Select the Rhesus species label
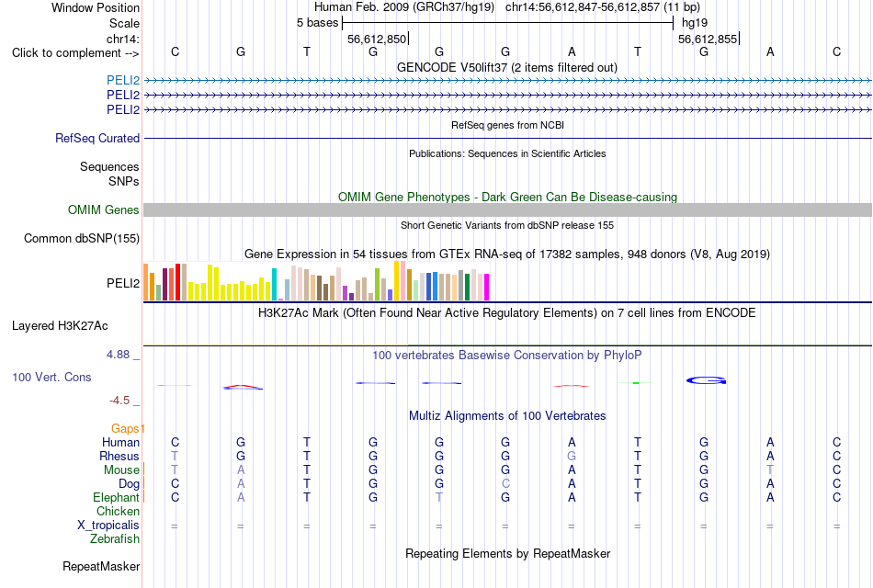The height and width of the screenshot is (588, 873). point(119,456)
